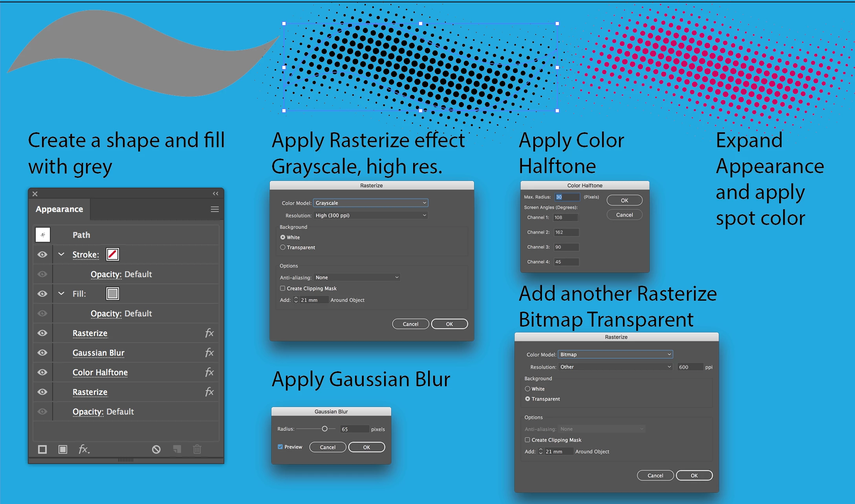Open Anti-aliasing None dropdown

coord(357,278)
